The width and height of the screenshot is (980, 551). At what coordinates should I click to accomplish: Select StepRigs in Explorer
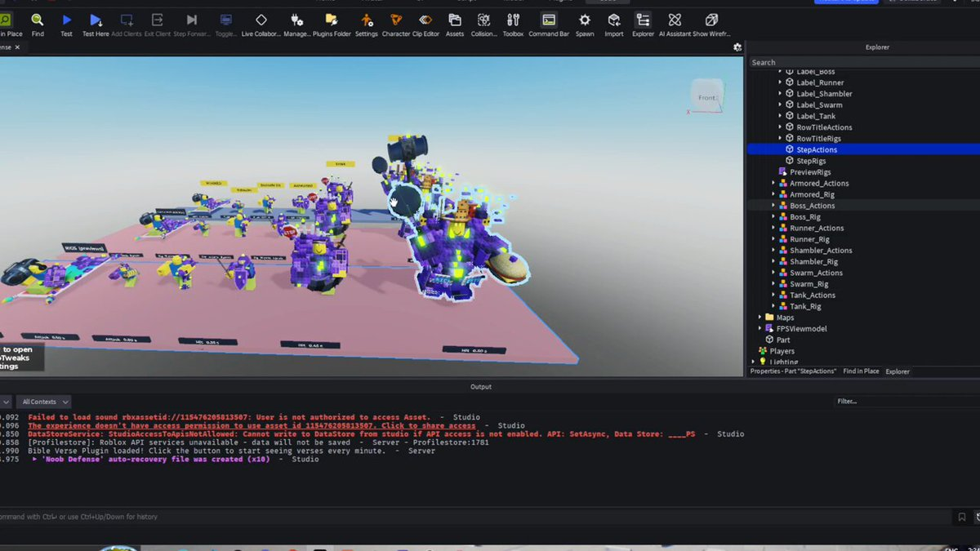pos(811,161)
